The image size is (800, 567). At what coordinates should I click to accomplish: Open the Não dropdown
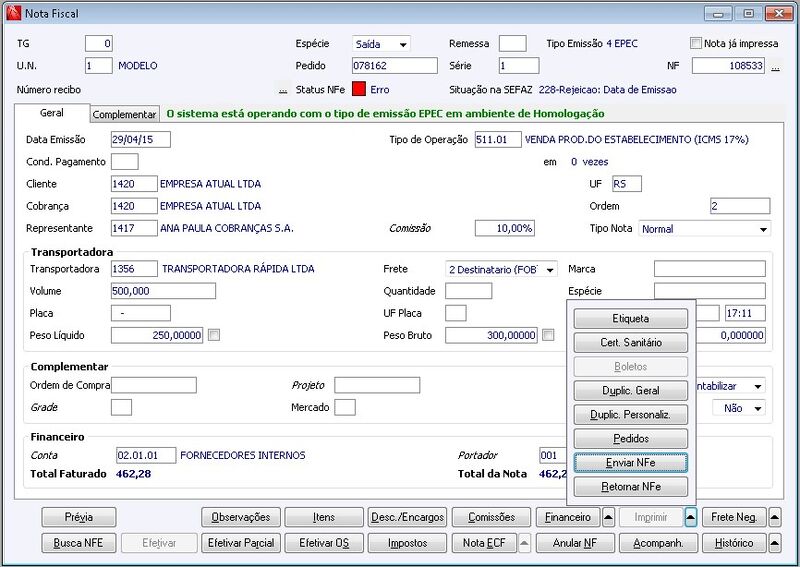[x=738, y=408]
